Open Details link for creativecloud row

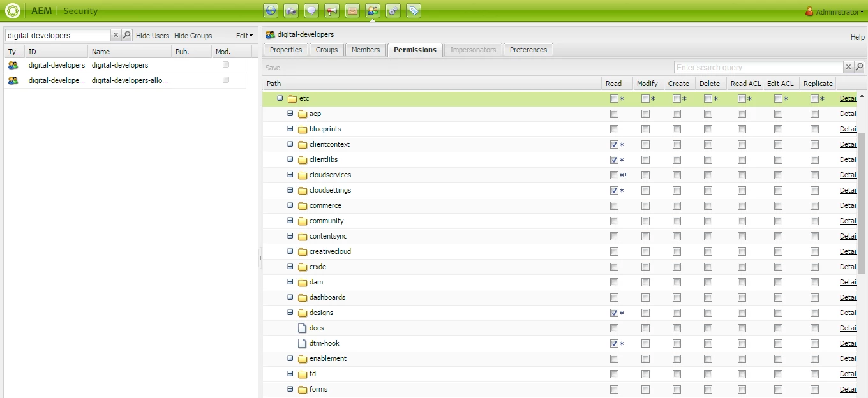(x=848, y=251)
